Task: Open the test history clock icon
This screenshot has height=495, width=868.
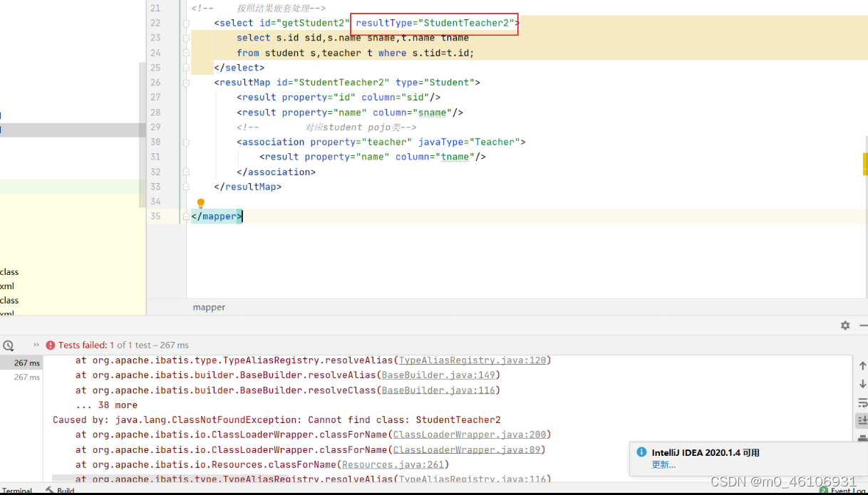Action: [x=9, y=345]
